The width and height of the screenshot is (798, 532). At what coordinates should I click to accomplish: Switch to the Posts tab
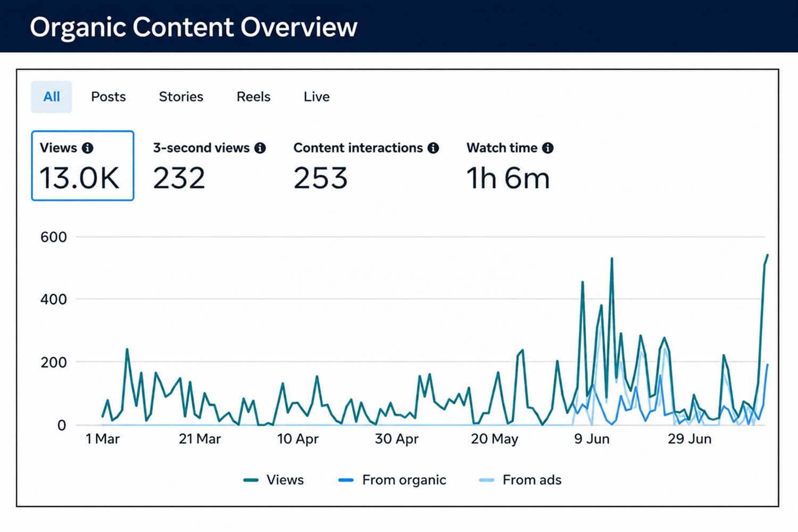[109, 97]
